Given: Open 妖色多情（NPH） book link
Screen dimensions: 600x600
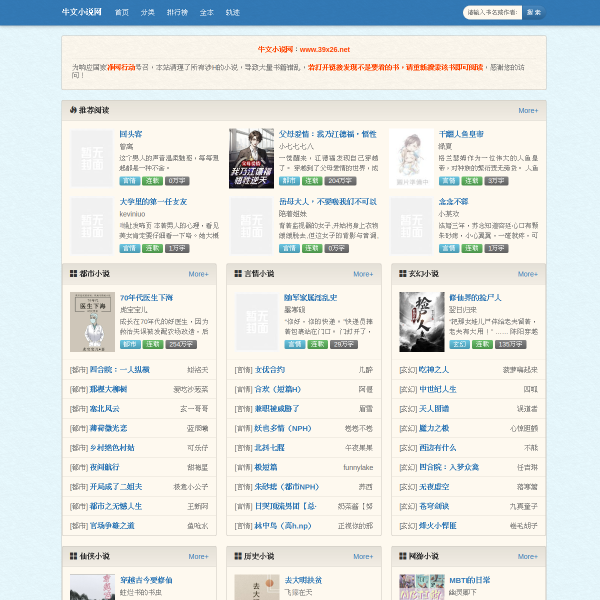Looking at the screenshot, I should [283, 428].
